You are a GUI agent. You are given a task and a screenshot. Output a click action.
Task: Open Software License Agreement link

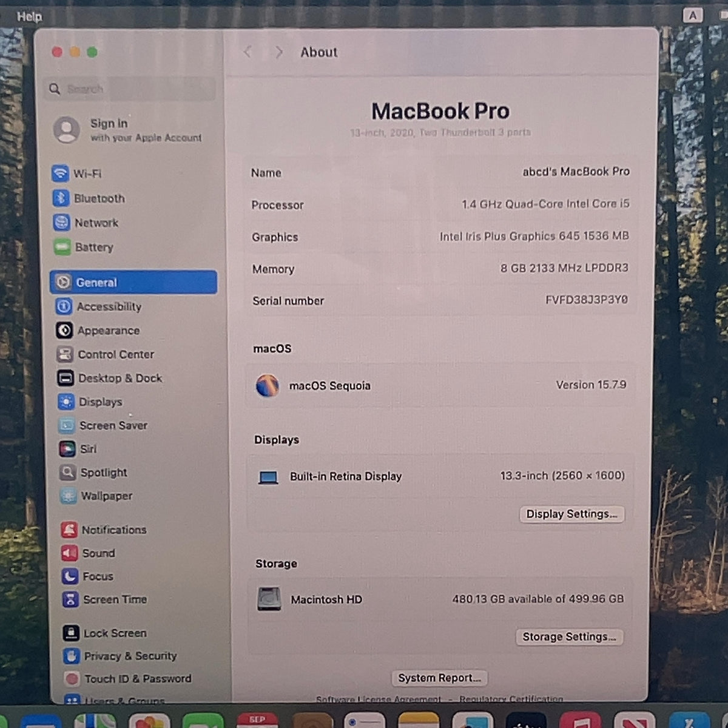click(379, 699)
